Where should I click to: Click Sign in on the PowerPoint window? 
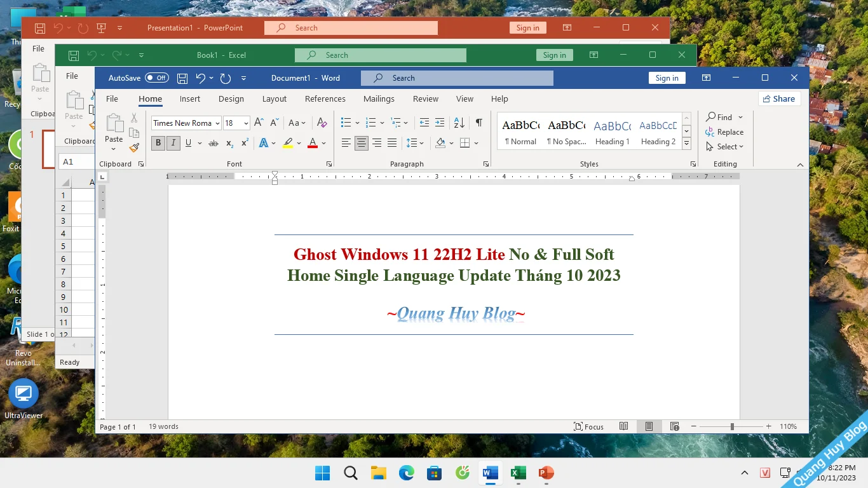pyautogui.click(x=528, y=28)
